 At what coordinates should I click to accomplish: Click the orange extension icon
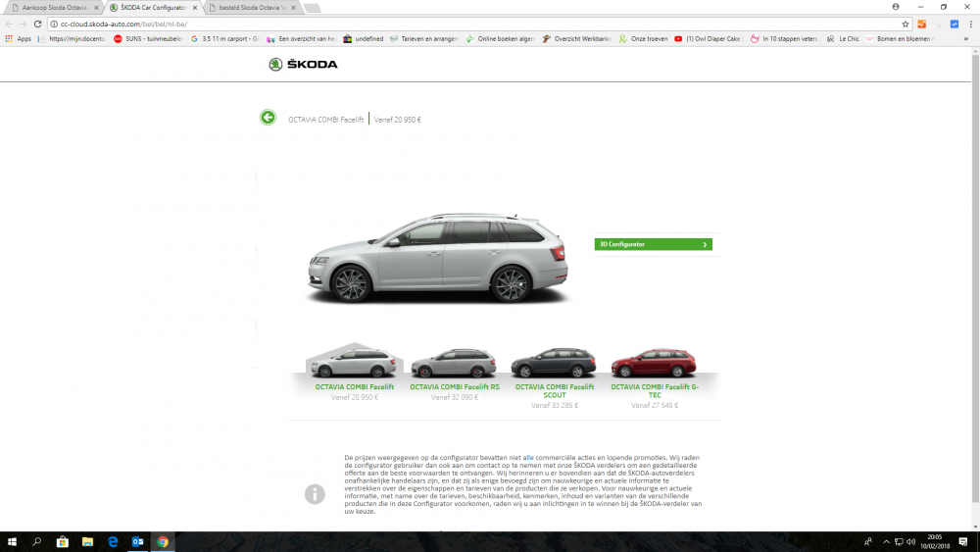[x=922, y=24]
